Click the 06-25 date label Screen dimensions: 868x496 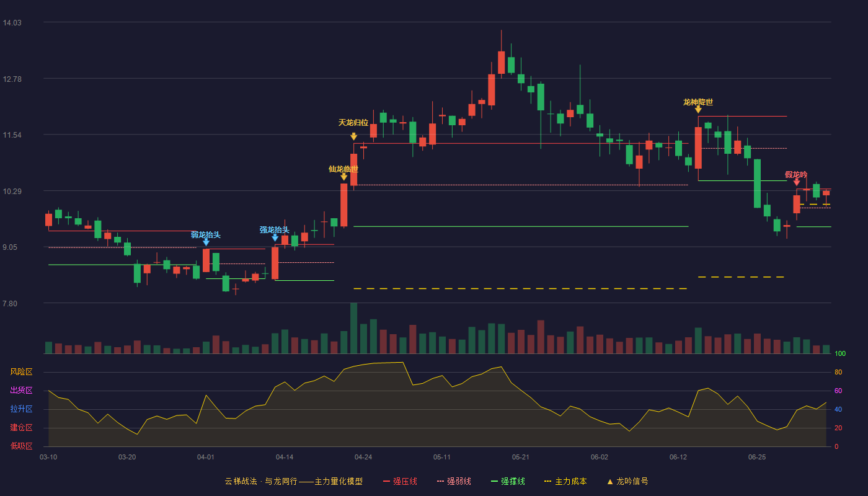[x=757, y=457]
